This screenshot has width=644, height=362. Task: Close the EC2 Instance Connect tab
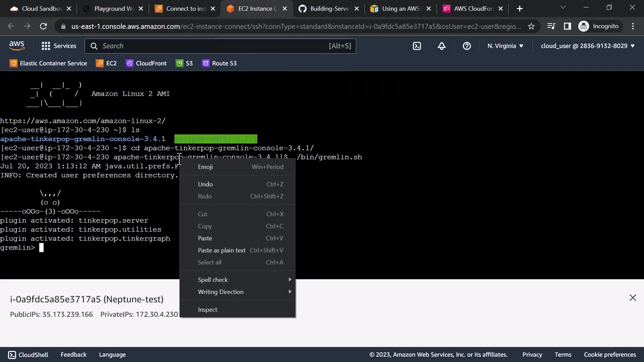coord(284,9)
